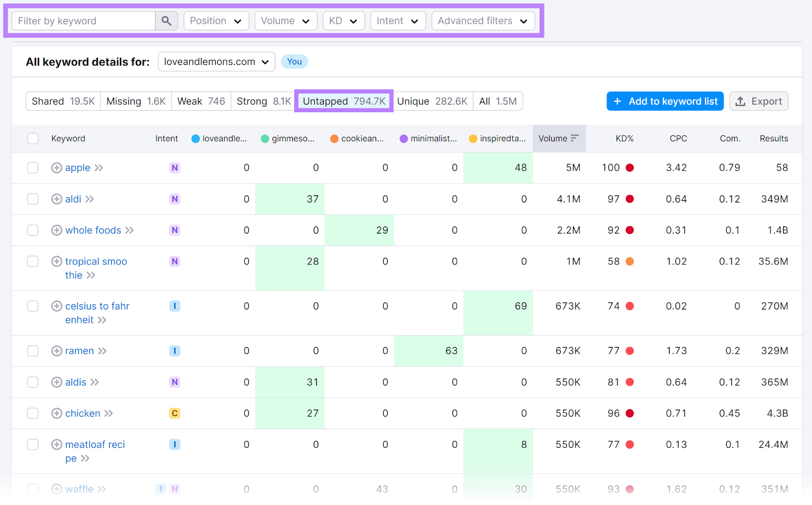Select the checkbox next to 'chicken'

(x=32, y=413)
